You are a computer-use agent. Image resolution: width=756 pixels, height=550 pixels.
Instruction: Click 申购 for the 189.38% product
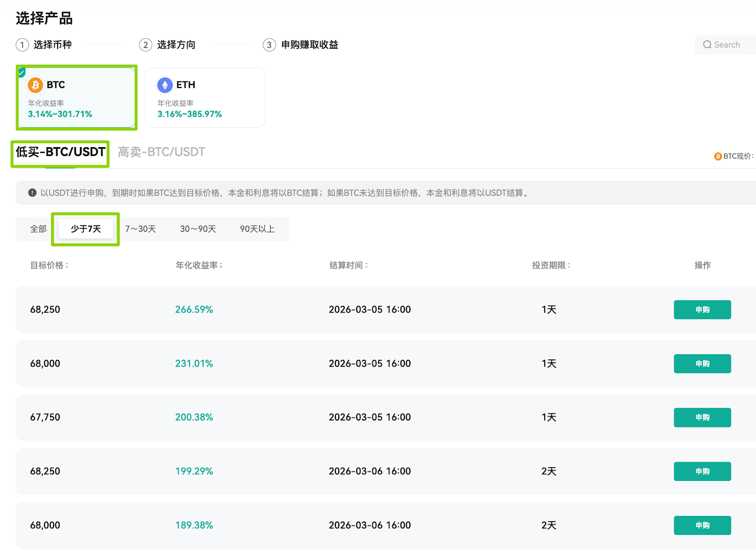(x=702, y=525)
